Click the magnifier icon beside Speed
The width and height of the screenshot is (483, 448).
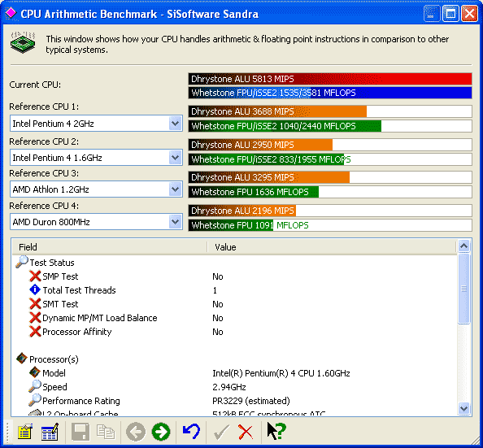click(35, 386)
